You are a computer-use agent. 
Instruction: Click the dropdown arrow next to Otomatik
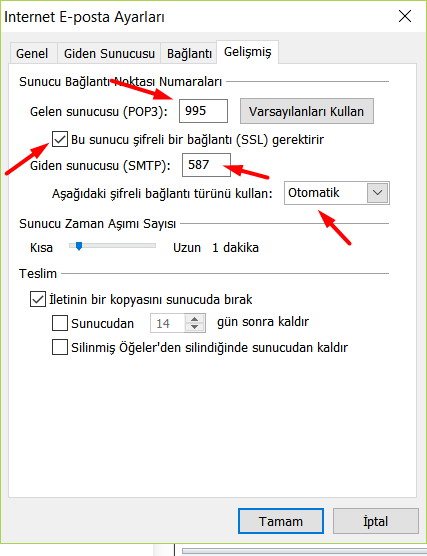tap(377, 193)
